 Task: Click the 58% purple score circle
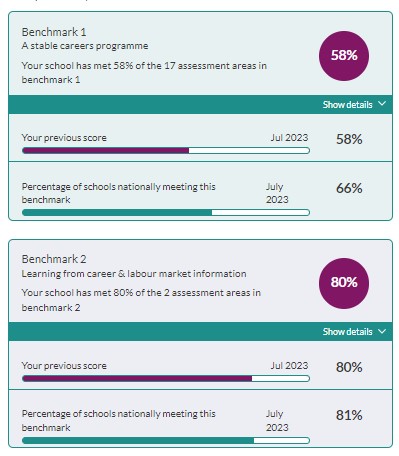[344, 56]
